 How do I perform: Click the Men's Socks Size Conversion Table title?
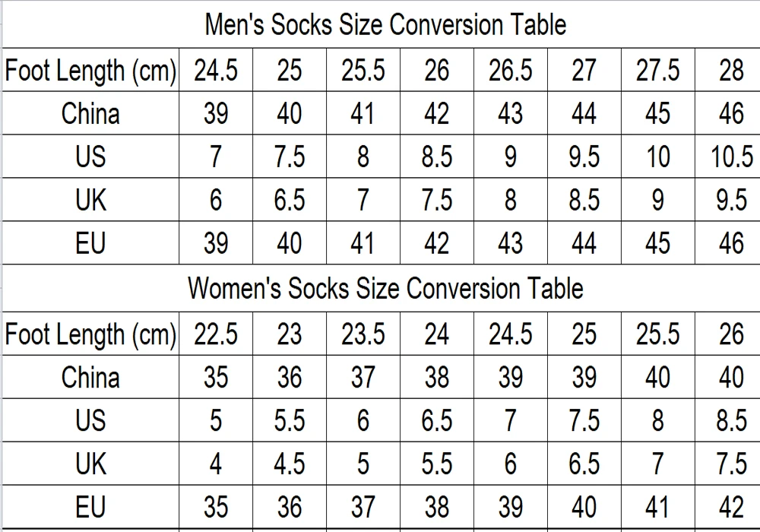coord(385,24)
